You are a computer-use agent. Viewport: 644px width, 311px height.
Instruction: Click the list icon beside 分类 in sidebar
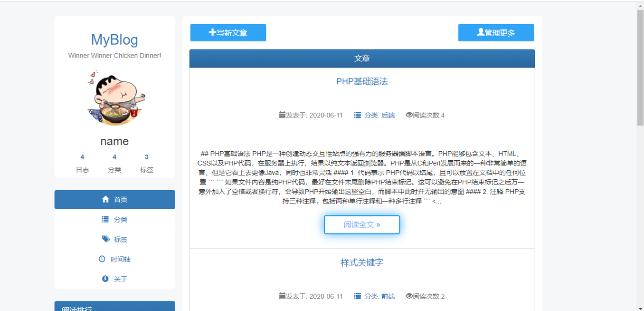tap(105, 219)
